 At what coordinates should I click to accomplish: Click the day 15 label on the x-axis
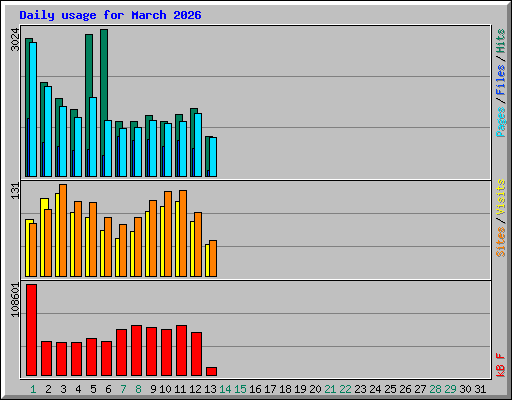(240, 389)
